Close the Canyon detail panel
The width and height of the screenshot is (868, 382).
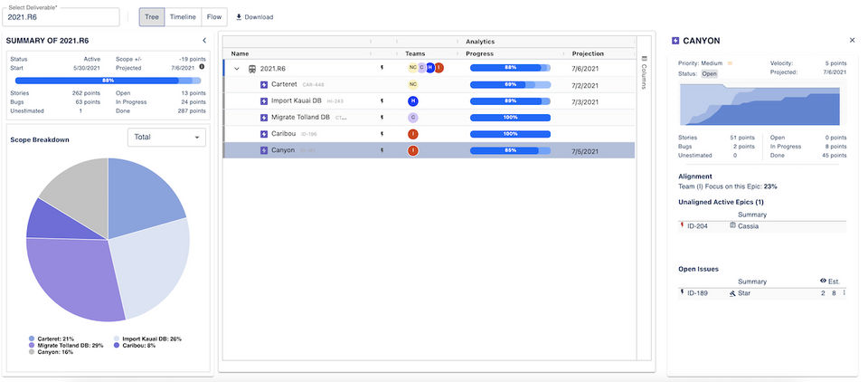pyautogui.click(x=852, y=41)
